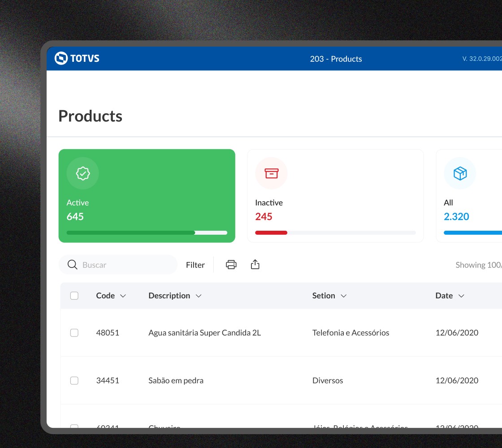
Task: Expand the Setion column chevron
Action: (x=343, y=296)
